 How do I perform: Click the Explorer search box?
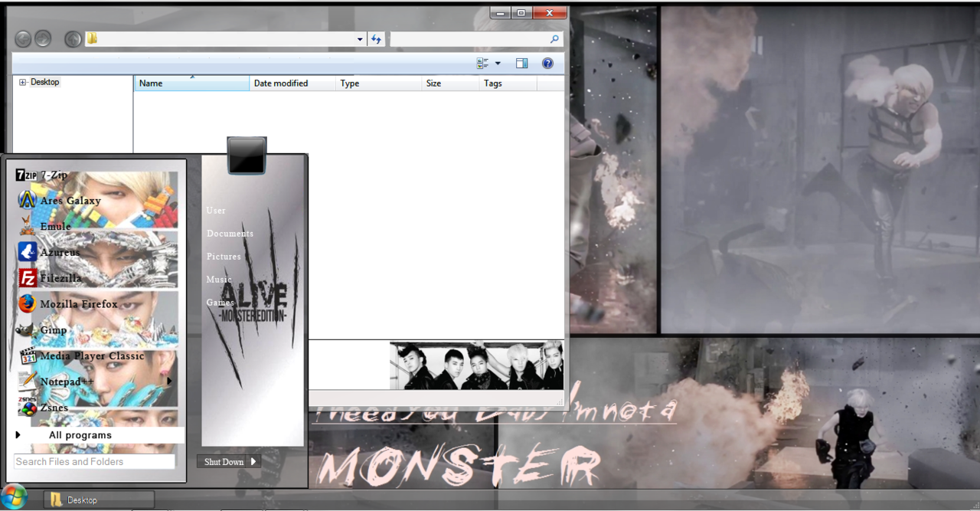pos(476,39)
